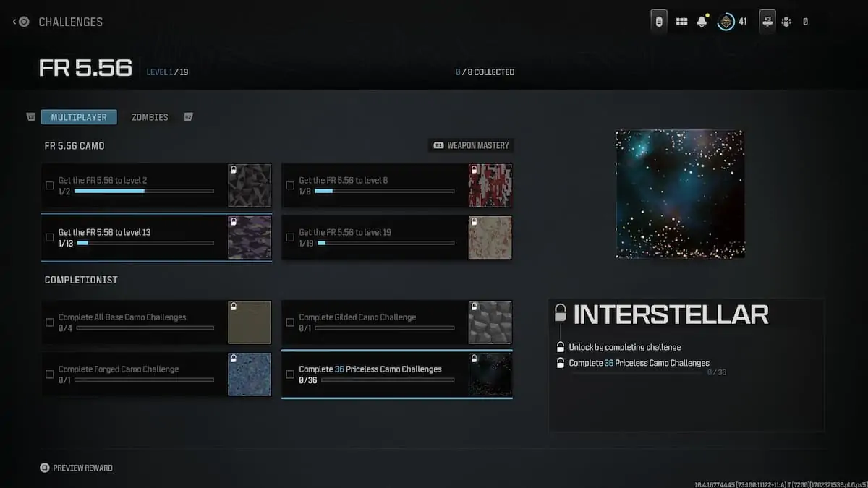Viewport: 868px width, 488px height.
Task: Click lock icon on All Base Camo swatch
Action: (x=233, y=307)
